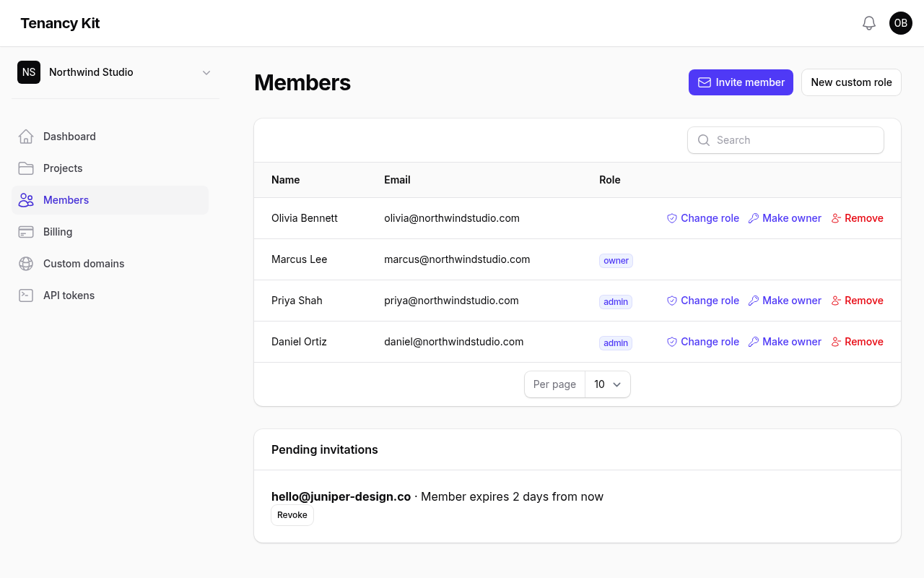The image size is (924, 578).
Task: Click the key icon in Priya Shah's row
Action: tap(754, 301)
